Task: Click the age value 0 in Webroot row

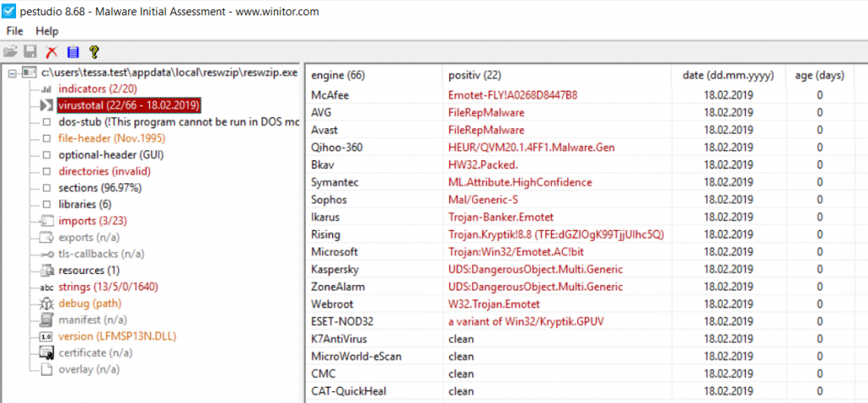Action: 820,305
